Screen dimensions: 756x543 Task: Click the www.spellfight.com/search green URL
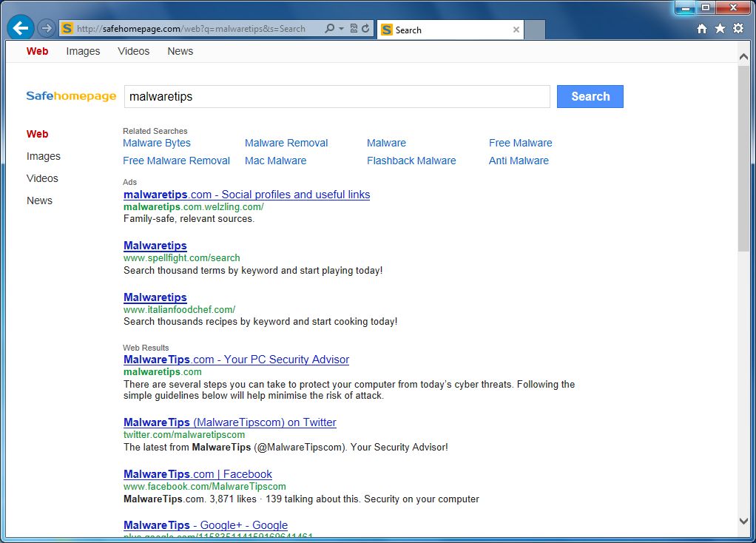click(x=182, y=258)
